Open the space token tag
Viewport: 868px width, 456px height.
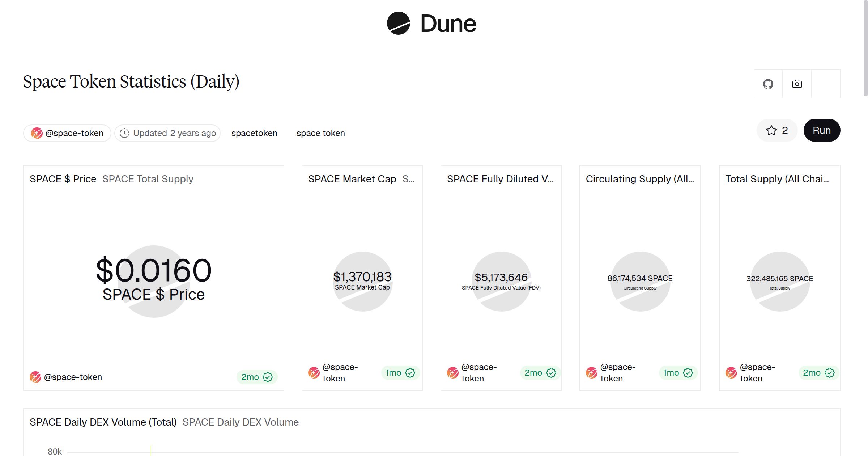[320, 133]
